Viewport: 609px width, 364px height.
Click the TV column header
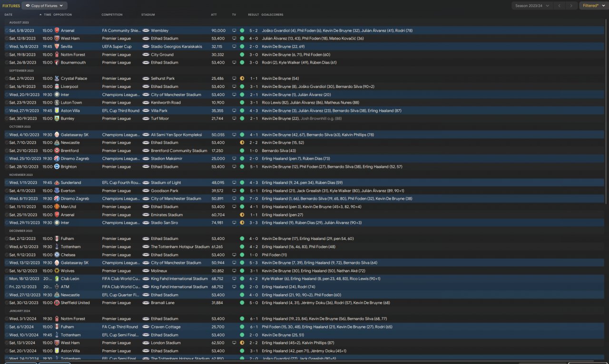[x=234, y=15]
